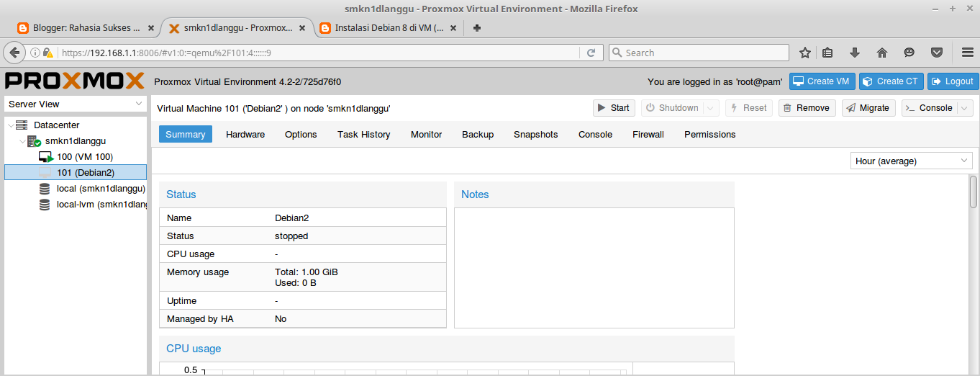980x376 pixels.
Task: Click the Datacenter server icon in tree
Action: click(x=22, y=125)
